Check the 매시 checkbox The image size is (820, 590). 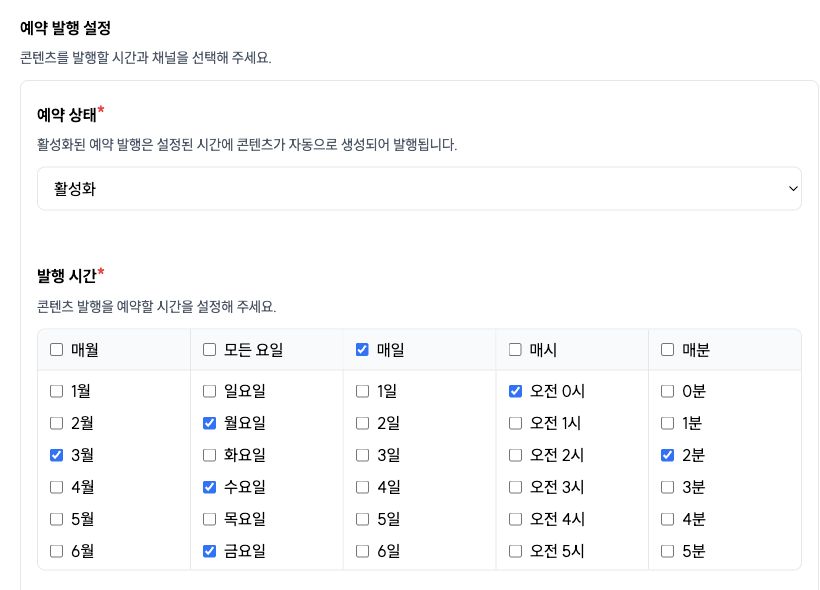(x=515, y=349)
